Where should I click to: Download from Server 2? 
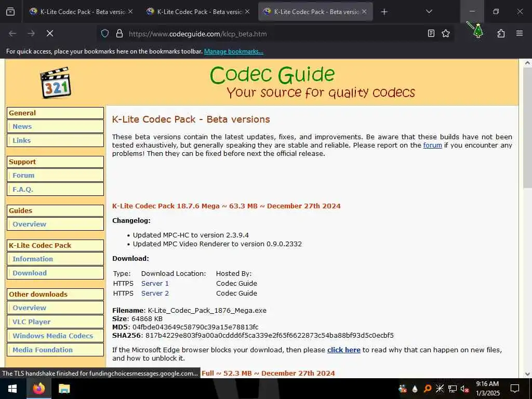pyautogui.click(x=155, y=293)
